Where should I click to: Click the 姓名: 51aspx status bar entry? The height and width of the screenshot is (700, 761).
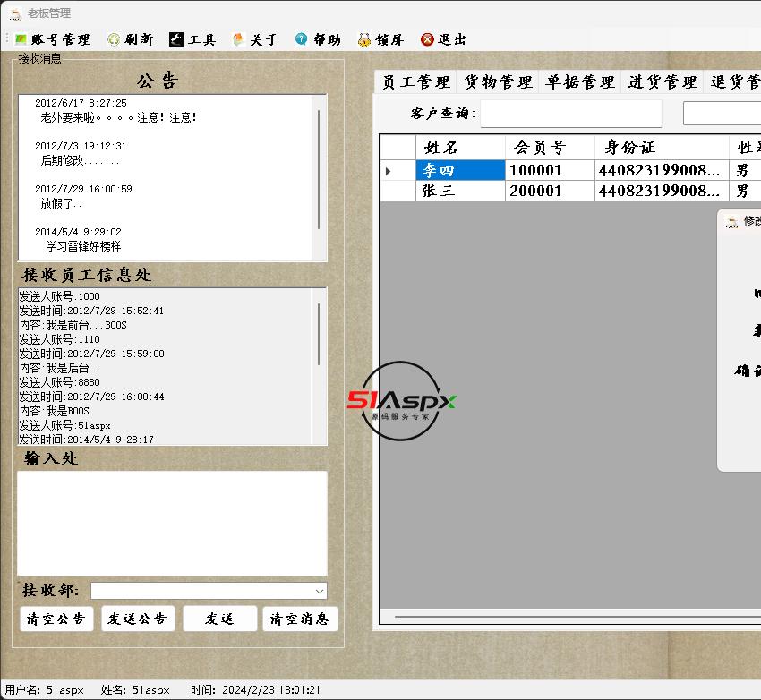point(135,690)
